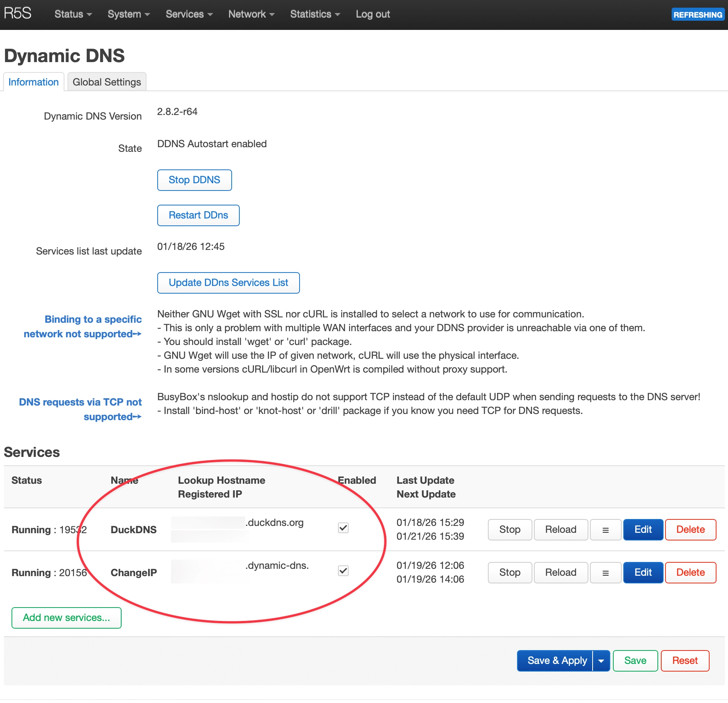Click the Running : 20156 status text
728x703 pixels.
click(x=49, y=573)
